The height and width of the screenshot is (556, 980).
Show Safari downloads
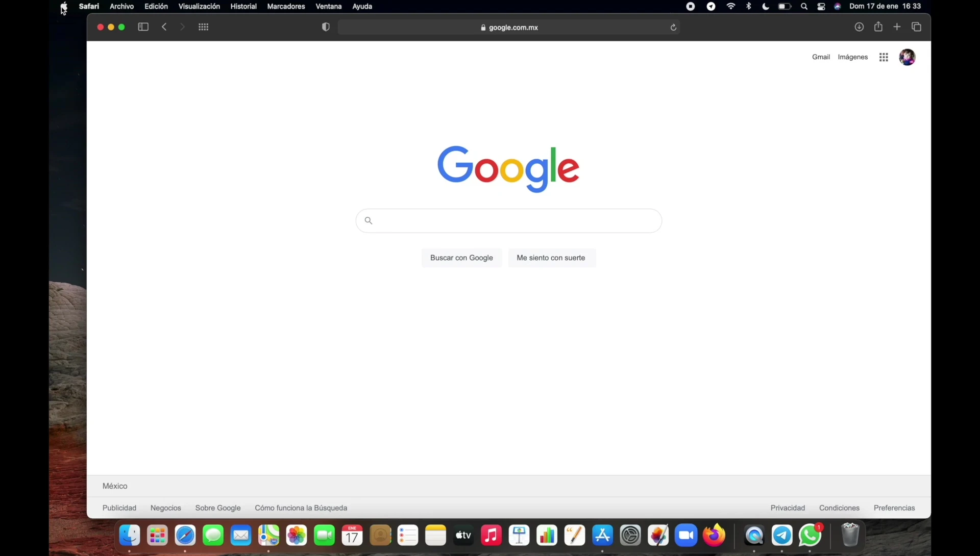click(859, 27)
